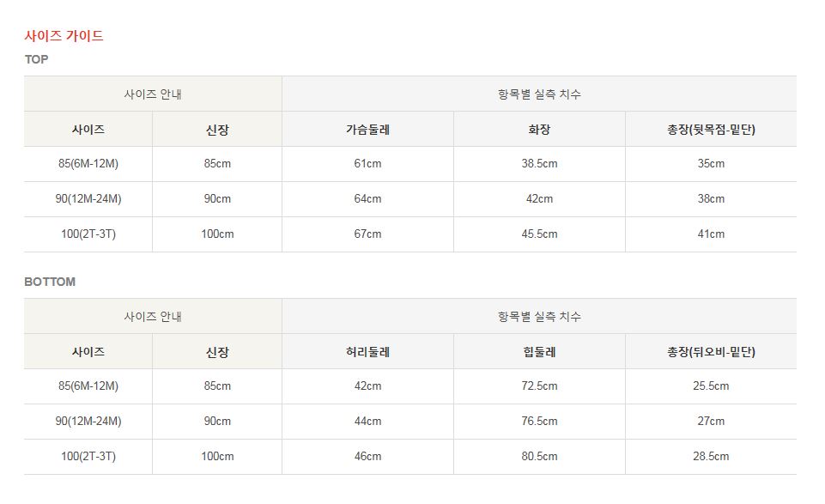Click the 총장(뒤오비-밑단) column header
The image size is (825, 504).
click(x=711, y=352)
